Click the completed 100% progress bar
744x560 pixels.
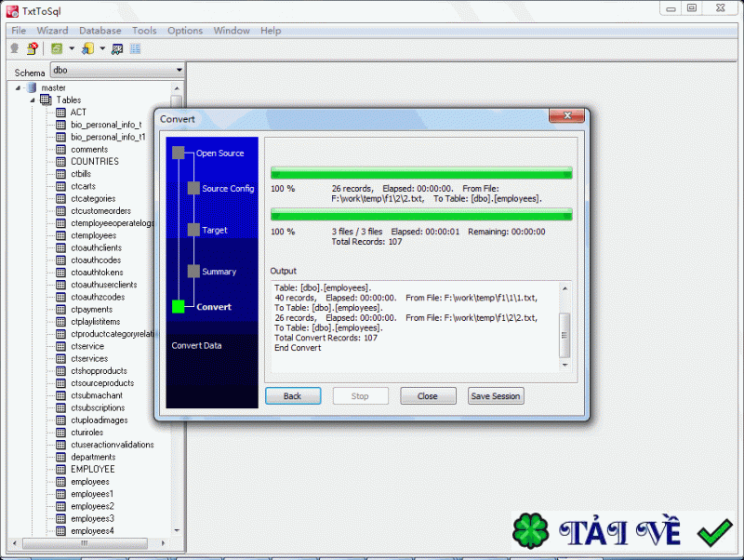[x=420, y=172]
